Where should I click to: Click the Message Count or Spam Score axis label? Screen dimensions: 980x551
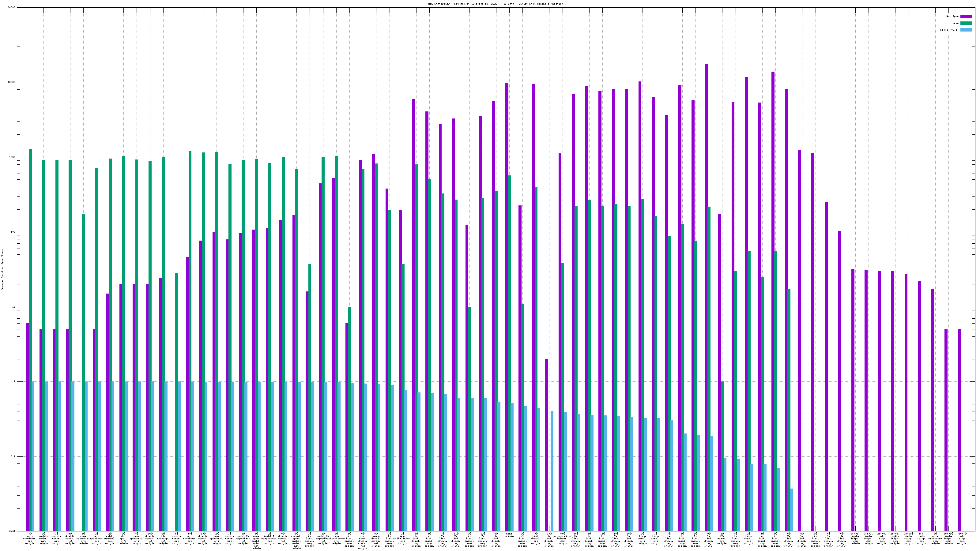(x=2, y=270)
